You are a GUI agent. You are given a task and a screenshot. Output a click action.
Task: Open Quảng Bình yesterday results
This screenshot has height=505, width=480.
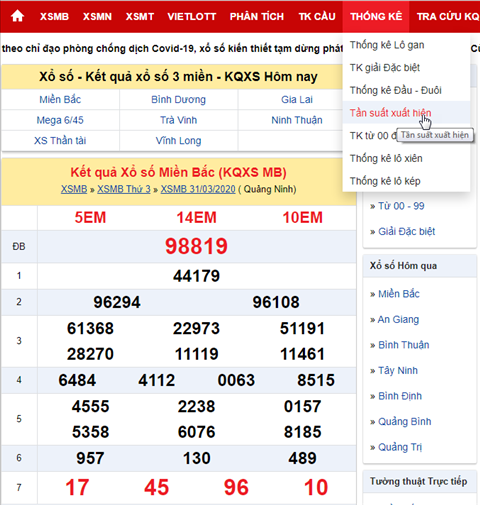pos(405,422)
